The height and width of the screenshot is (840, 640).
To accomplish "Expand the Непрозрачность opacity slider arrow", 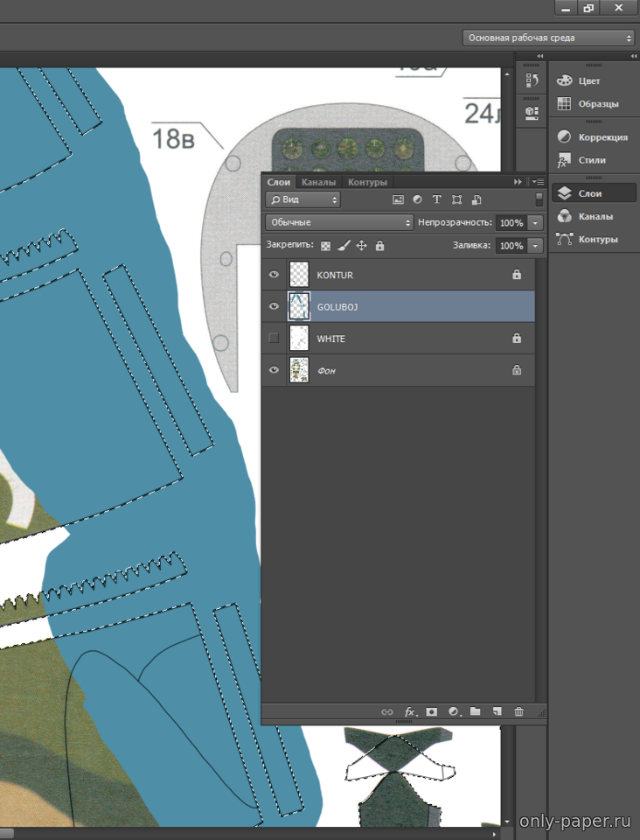I will [x=536, y=223].
